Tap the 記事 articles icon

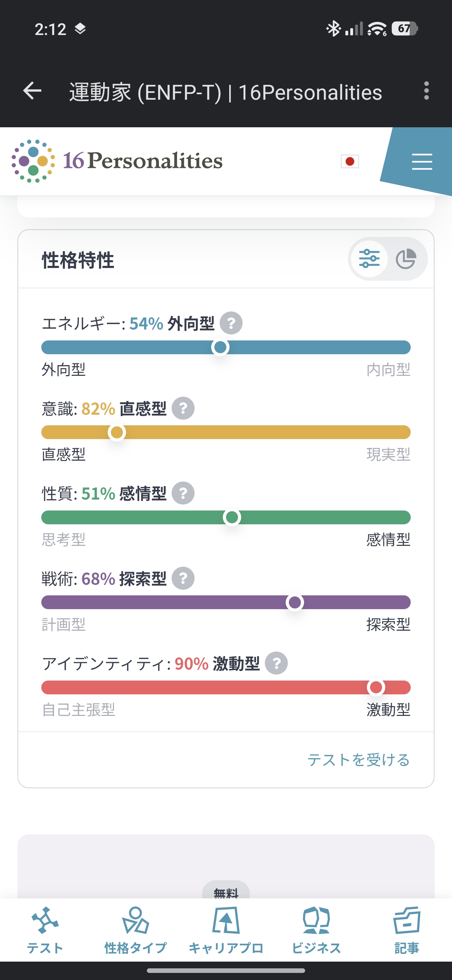coord(407,921)
